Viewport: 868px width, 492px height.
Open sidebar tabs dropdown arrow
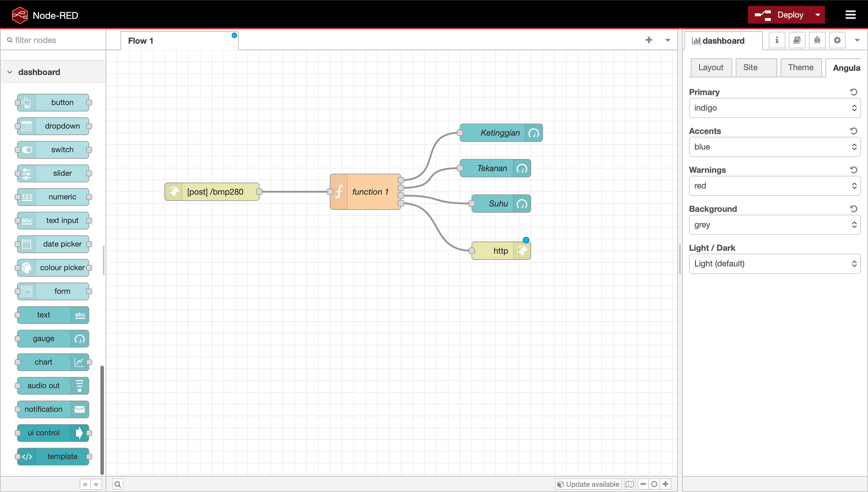point(857,40)
